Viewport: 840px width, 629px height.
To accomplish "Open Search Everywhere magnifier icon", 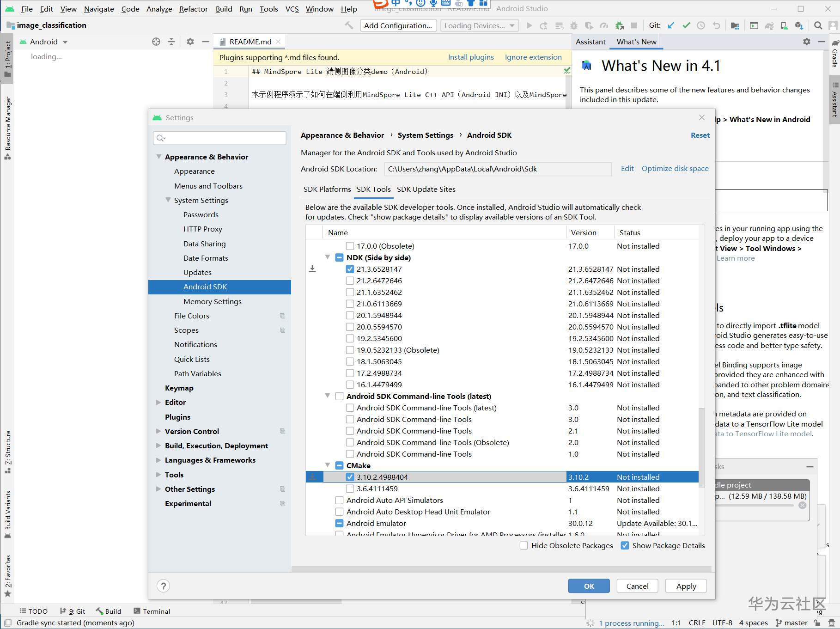I will click(818, 25).
